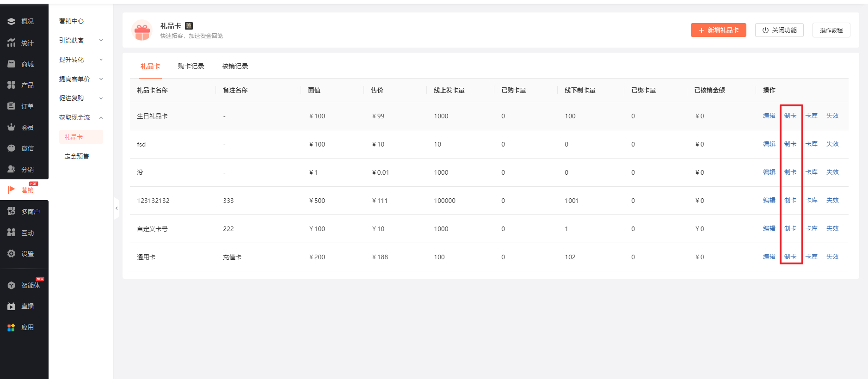Open the 应用 colorful apps icon
The height and width of the screenshot is (379, 868).
12,327
